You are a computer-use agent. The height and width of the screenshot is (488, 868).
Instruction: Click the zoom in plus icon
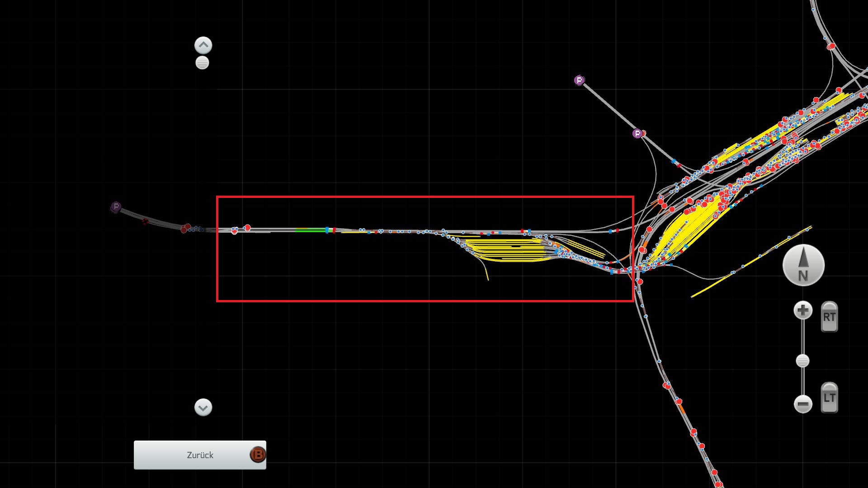[803, 310]
